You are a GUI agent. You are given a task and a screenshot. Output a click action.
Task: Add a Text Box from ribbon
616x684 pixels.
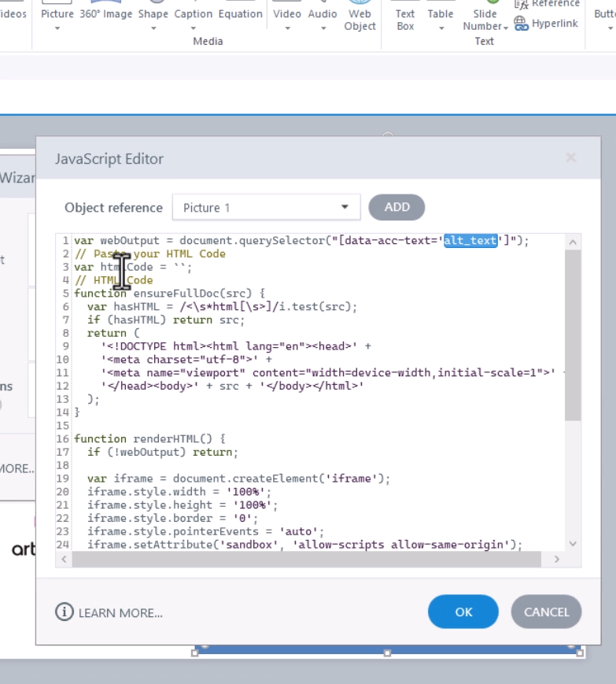click(405, 19)
